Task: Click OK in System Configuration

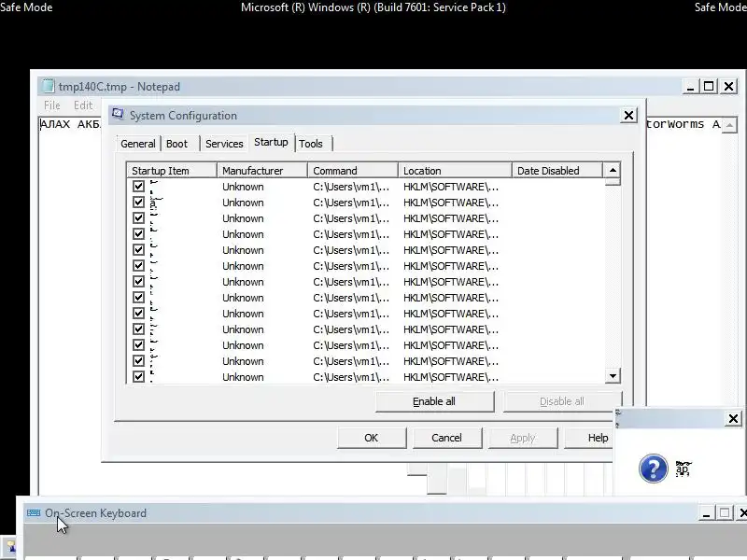Action: 372,438
